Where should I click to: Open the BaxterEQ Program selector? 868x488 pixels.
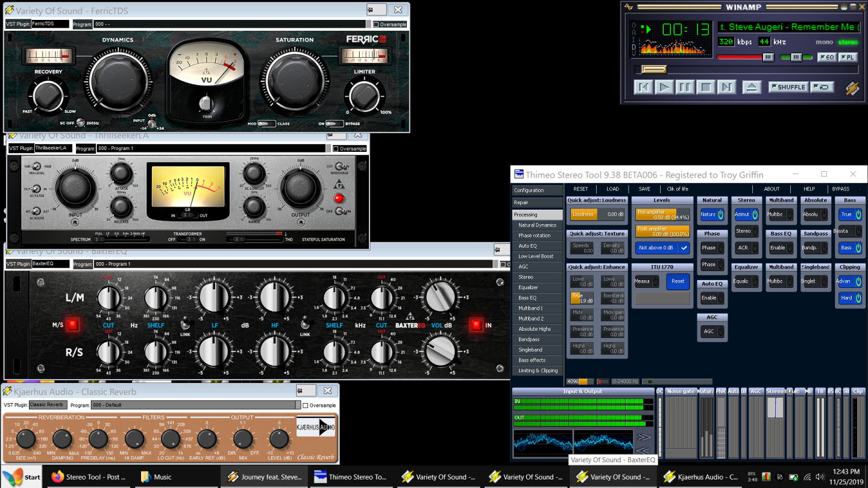point(271,263)
